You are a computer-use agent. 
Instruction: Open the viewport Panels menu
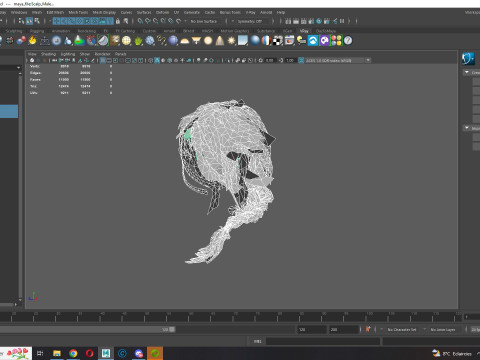(x=120, y=54)
